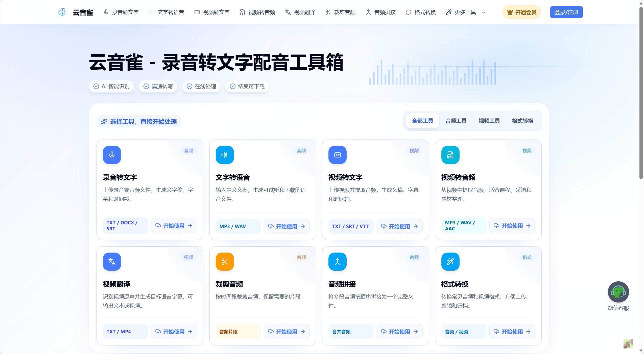644x354 pixels.
Task: Click the 视频翻译 card title
Action: click(116, 284)
